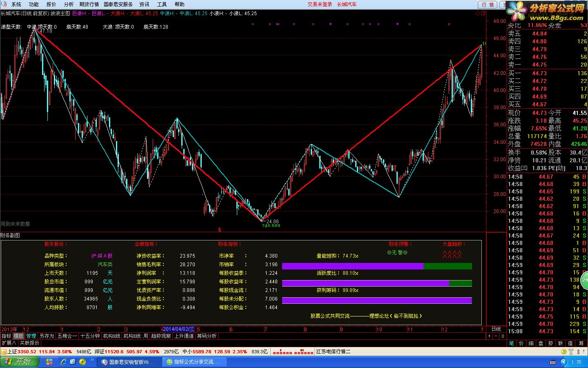Viewport: 588px width, 368px height.
Task: Click the colorful first quick launch icon
Action: (x=49, y=362)
